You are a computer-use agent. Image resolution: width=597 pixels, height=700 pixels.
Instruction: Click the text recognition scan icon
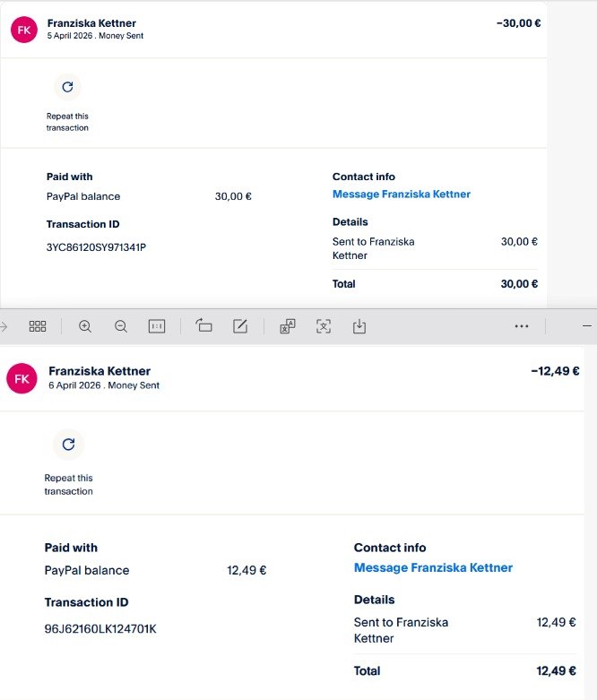(x=324, y=327)
